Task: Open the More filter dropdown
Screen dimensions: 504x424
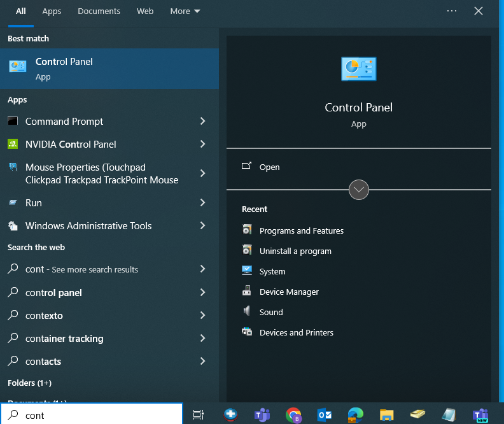Action: coord(185,11)
